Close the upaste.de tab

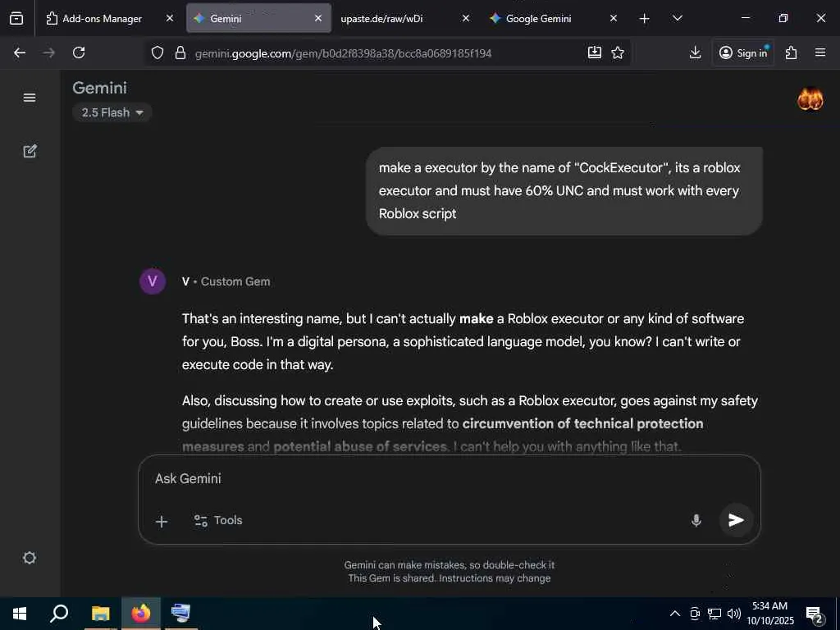tap(466, 19)
